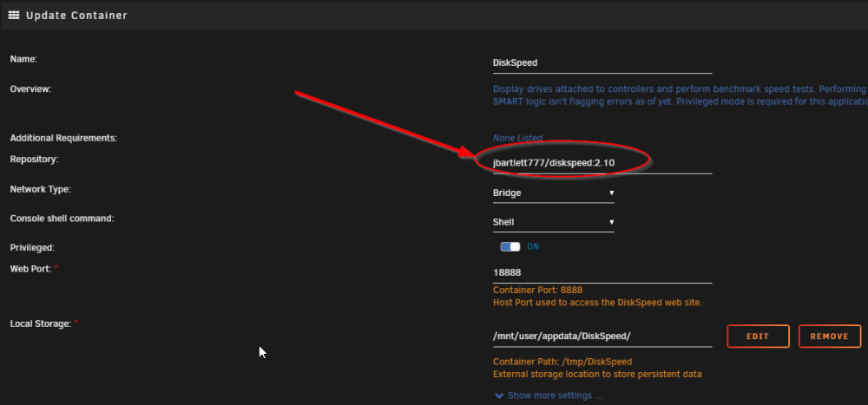
Task: Click the Host Port used to access description
Action: point(597,303)
